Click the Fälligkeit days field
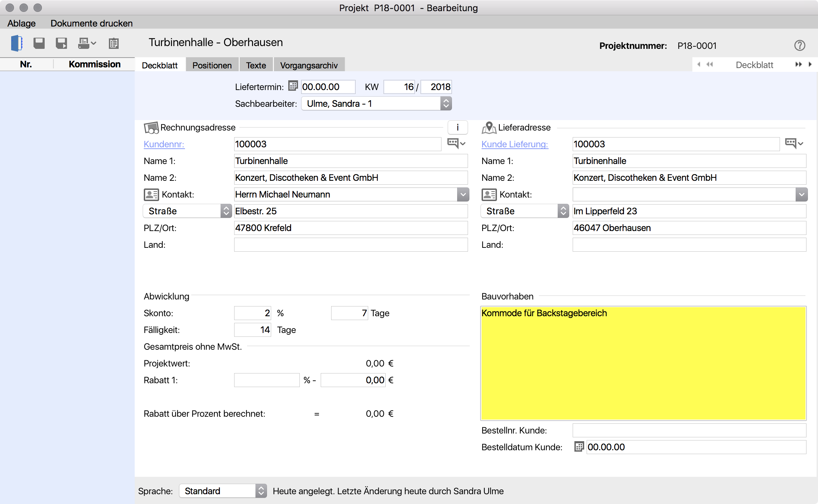The image size is (818, 504). pyautogui.click(x=253, y=330)
